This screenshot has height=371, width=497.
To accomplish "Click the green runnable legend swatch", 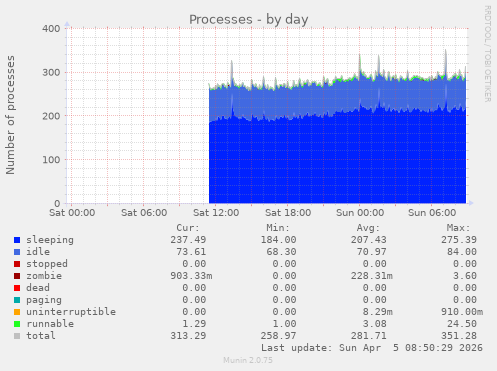I will pyautogui.click(x=17, y=324).
